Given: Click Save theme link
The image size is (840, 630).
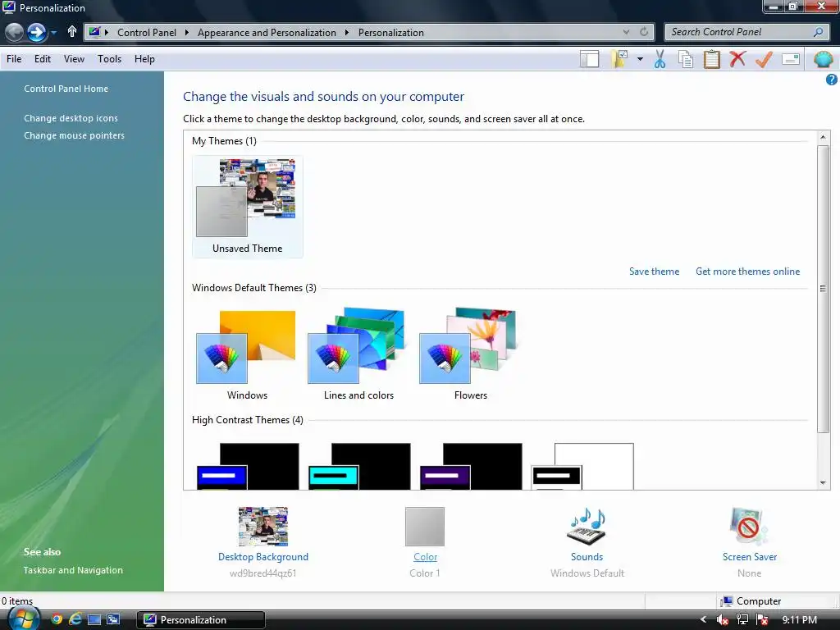Looking at the screenshot, I should click(654, 272).
